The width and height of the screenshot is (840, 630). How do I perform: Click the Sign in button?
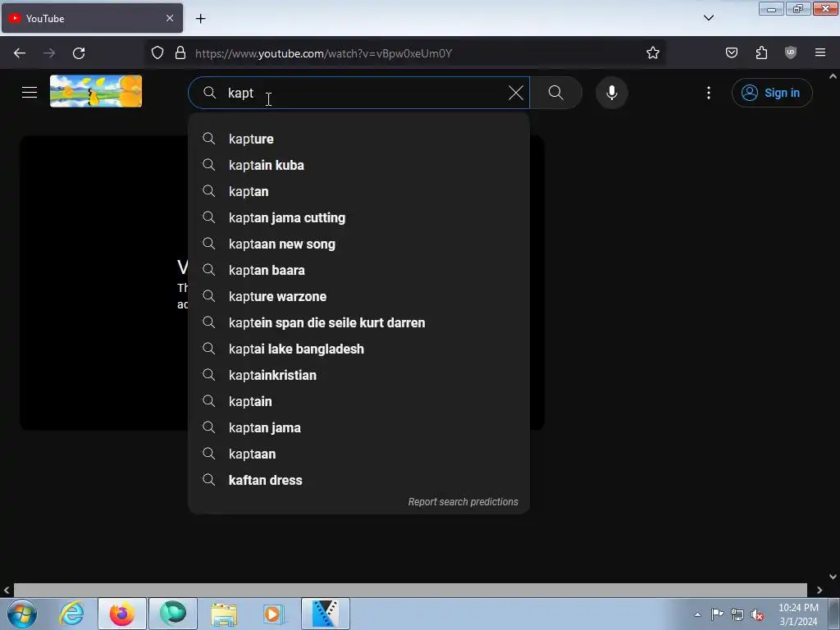(772, 93)
